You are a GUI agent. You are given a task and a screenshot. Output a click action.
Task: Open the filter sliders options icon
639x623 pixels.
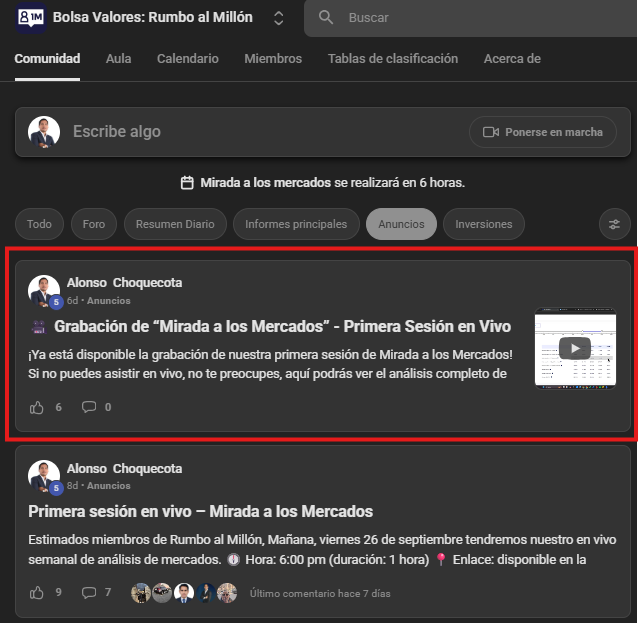pos(615,224)
